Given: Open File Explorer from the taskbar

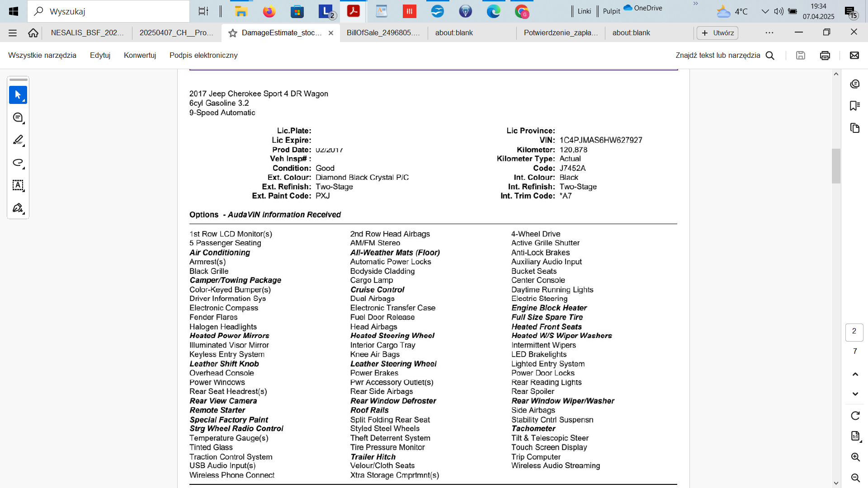Looking at the screenshot, I should tap(241, 11).
